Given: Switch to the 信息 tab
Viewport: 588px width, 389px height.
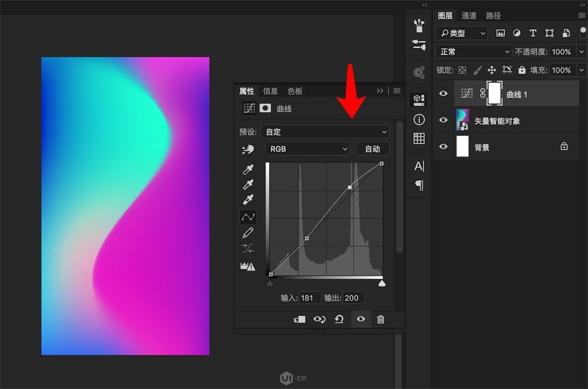Looking at the screenshot, I should point(271,91).
